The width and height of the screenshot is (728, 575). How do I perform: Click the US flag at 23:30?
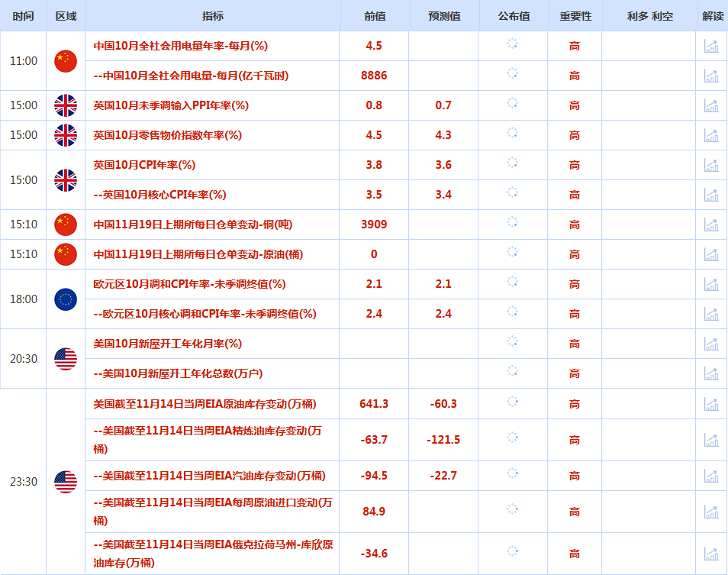click(66, 482)
